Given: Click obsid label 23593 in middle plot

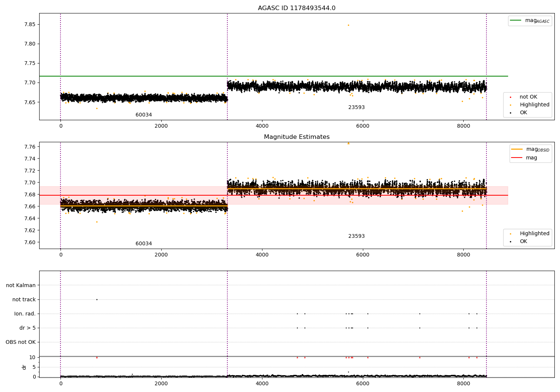Looking at the screenshot, I should (x=357, y=236).
